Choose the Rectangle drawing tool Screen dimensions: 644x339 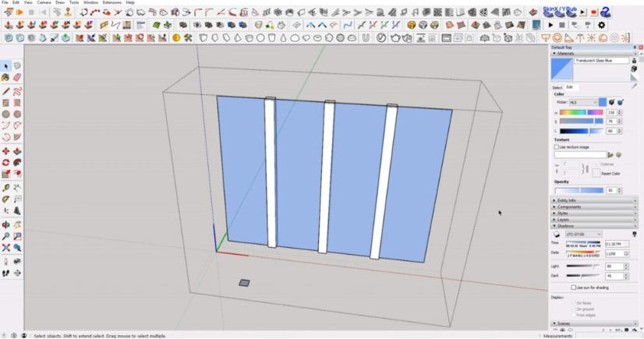coord(5,103)
